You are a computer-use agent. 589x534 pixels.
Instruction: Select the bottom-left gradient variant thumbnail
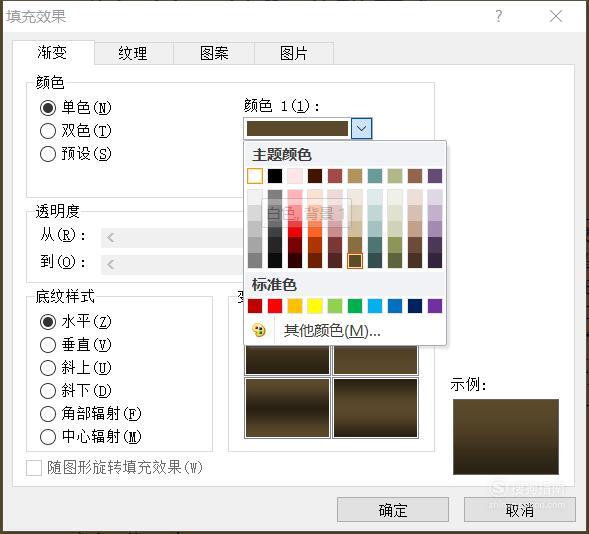click(x=287, y=408)
